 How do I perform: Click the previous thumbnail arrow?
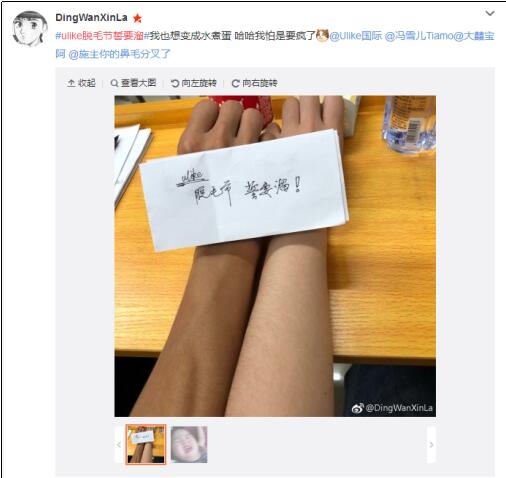119,444
